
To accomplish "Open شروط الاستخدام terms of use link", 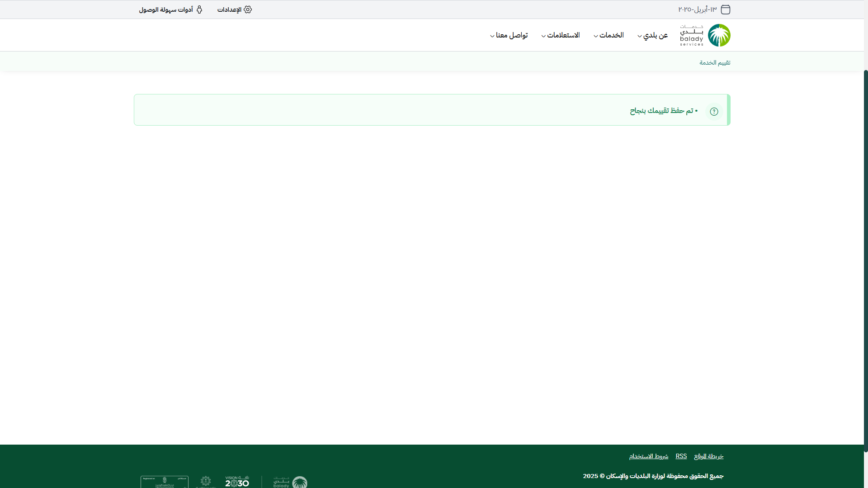I will (649, 456).
